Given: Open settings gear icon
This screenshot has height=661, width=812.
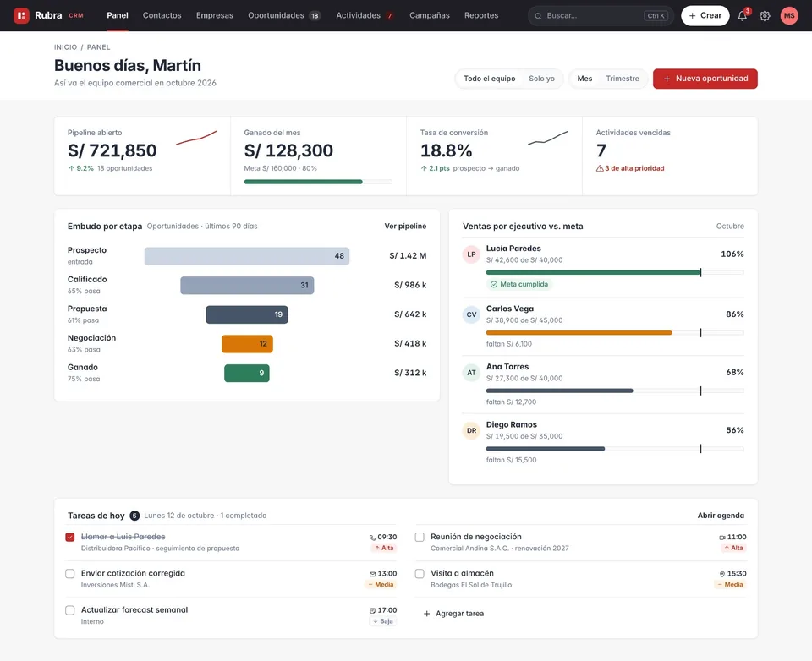Looking at the screenshot, I should (765, 16).
